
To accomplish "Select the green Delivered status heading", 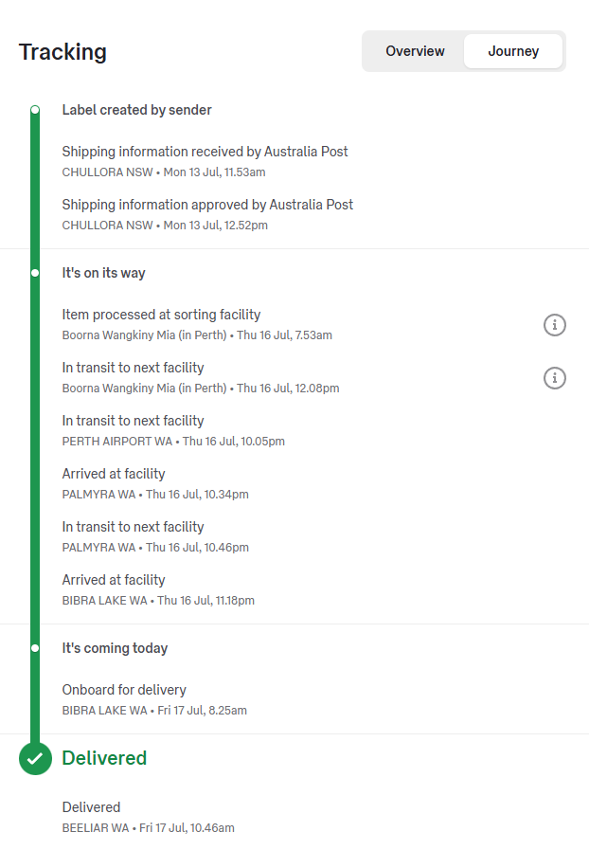I will tap(104, 758).
